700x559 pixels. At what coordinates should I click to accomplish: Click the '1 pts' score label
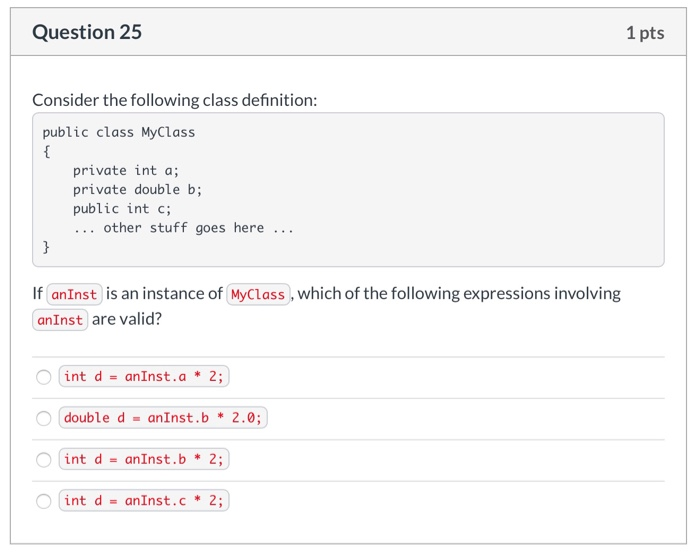pyautogui.click(x=645, y=33)
